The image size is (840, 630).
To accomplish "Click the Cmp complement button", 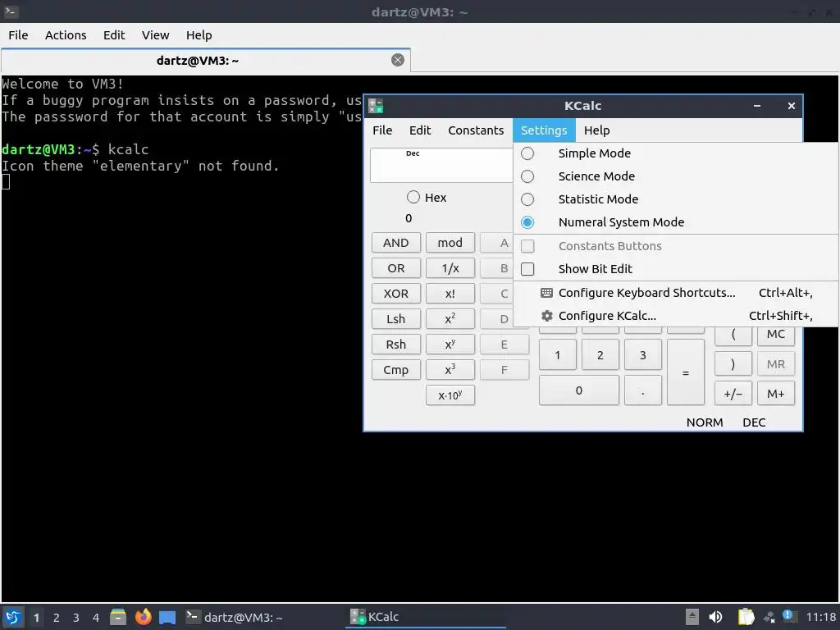I will [396, 370].
